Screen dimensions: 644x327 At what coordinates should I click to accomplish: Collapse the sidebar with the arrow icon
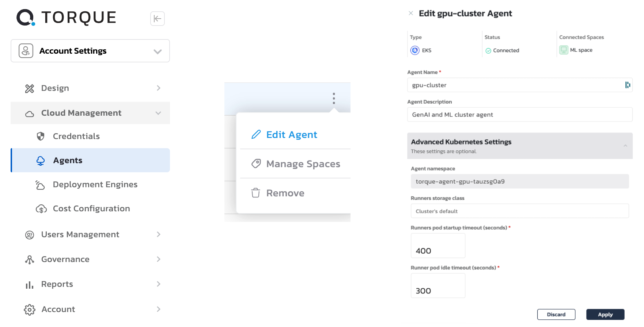point(158,19)
